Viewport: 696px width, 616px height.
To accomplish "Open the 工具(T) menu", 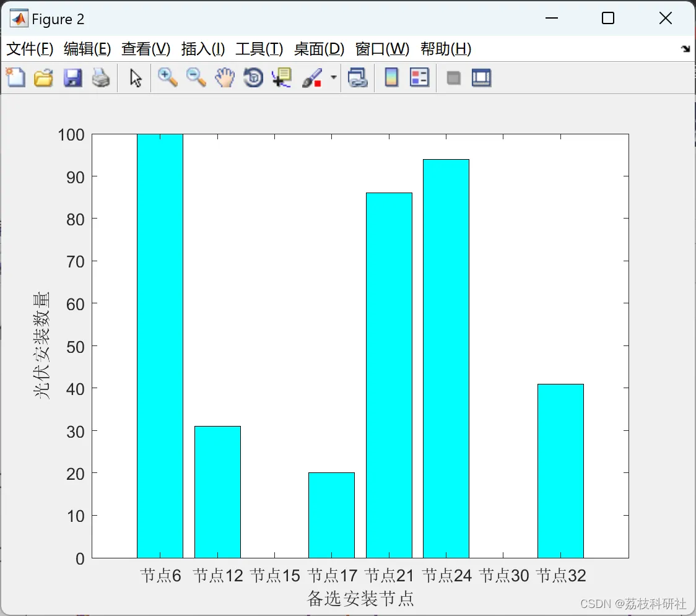I will [259, 49].
